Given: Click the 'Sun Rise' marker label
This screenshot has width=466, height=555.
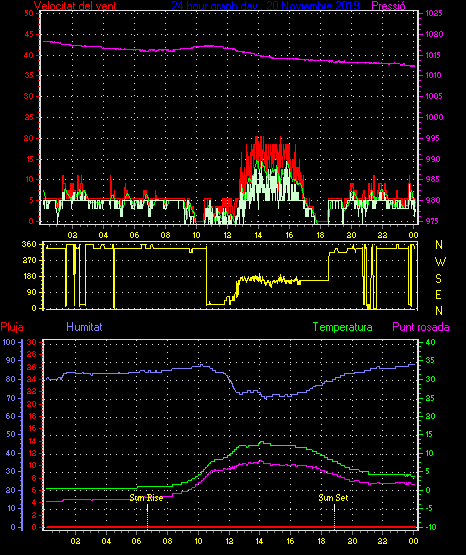Looking at the screenshot, I should [146, 498].
